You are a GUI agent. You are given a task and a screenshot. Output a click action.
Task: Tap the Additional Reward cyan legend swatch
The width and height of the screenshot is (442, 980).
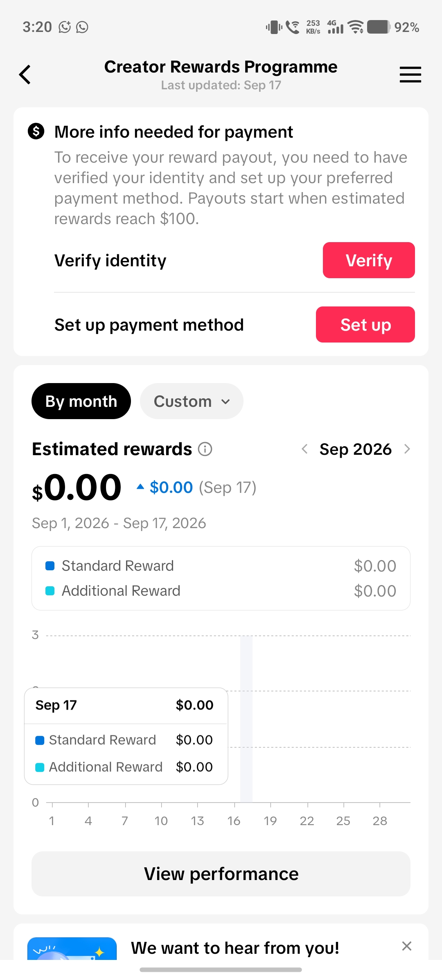click(x=50, y=591)
